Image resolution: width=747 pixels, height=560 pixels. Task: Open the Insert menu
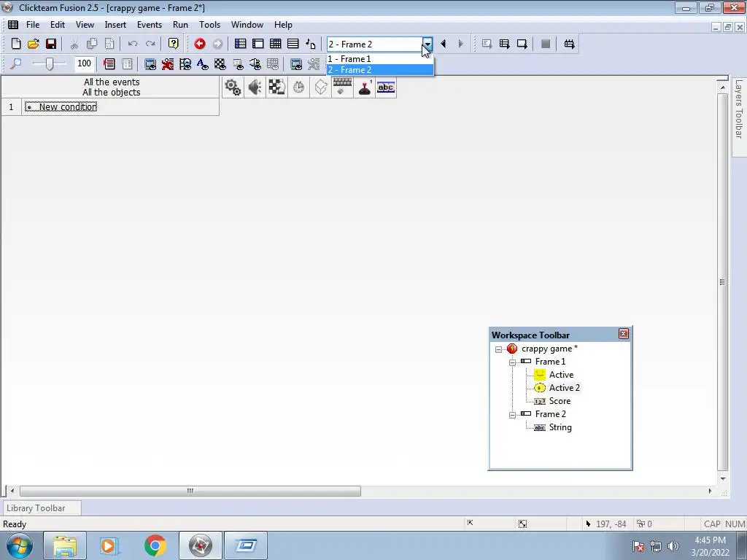click(x=115, y=25)
